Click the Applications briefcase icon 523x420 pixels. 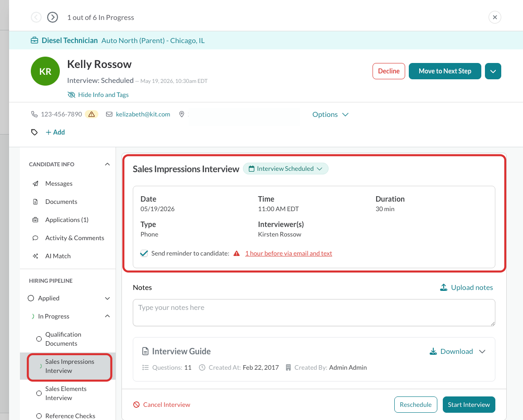tap(35, 220)
